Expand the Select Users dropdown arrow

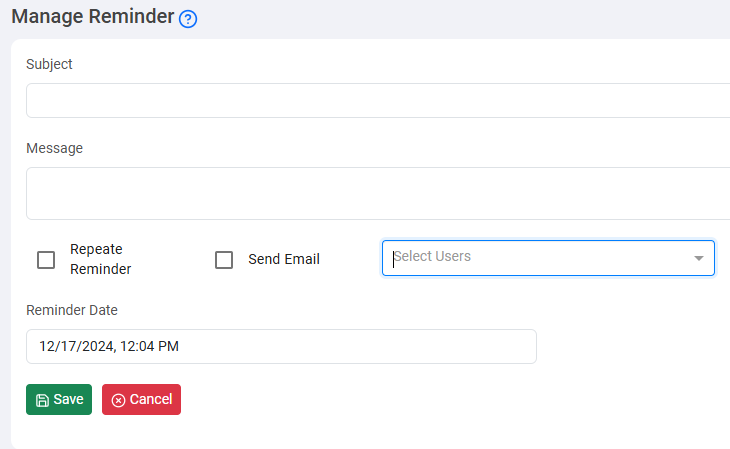click(699, 258)
